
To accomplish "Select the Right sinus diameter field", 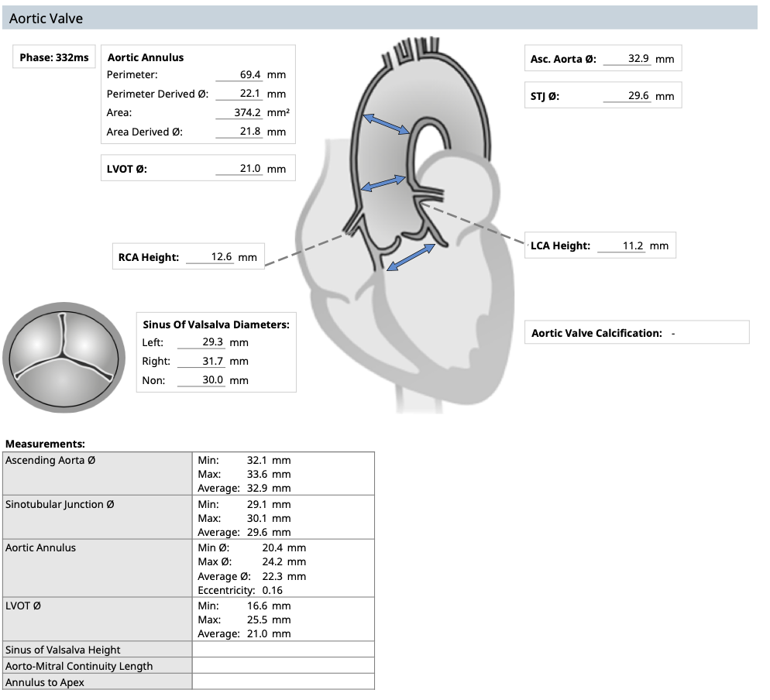I will coord(201,361).
